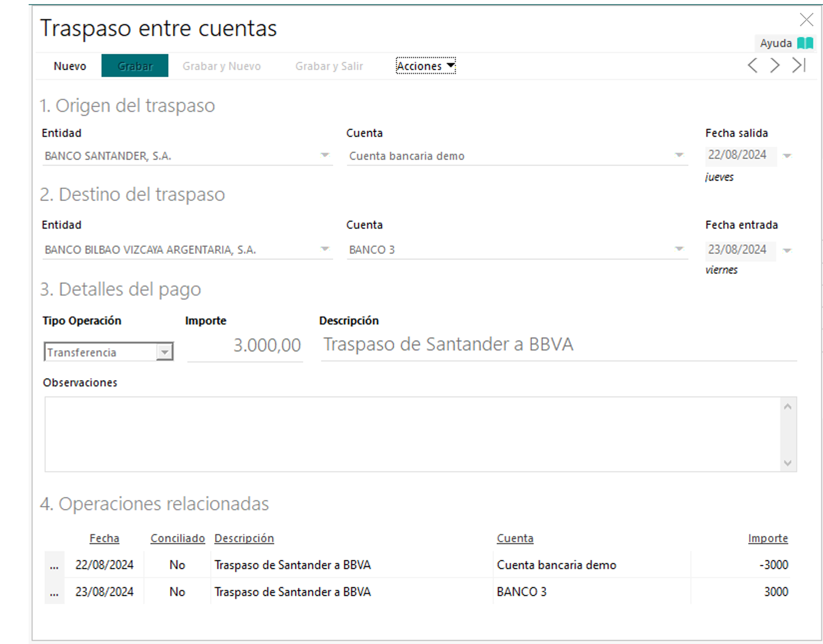Image resolution: width=823 pixels, height=644 pixels.
Task: Click the -3000 importe cell
Action: click(740, 565)
